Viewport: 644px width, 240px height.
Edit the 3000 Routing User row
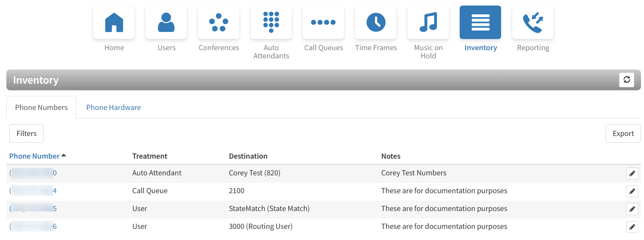click(x=632, y=227)
